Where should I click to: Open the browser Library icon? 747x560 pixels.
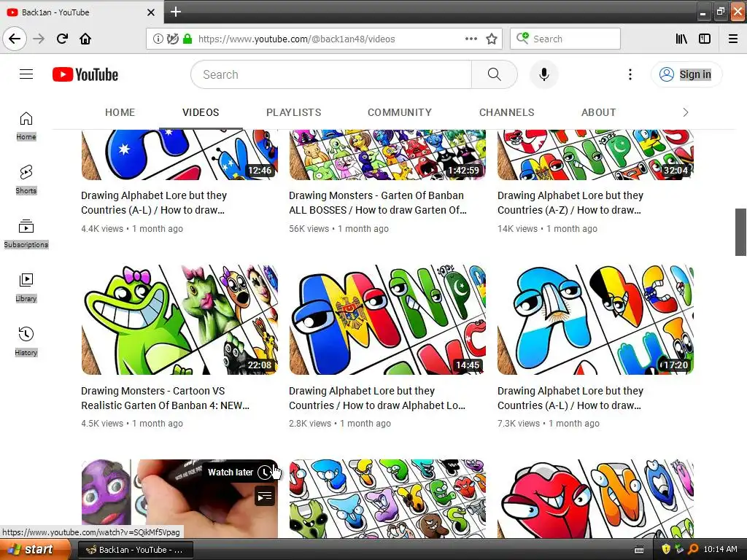point(682,39)
